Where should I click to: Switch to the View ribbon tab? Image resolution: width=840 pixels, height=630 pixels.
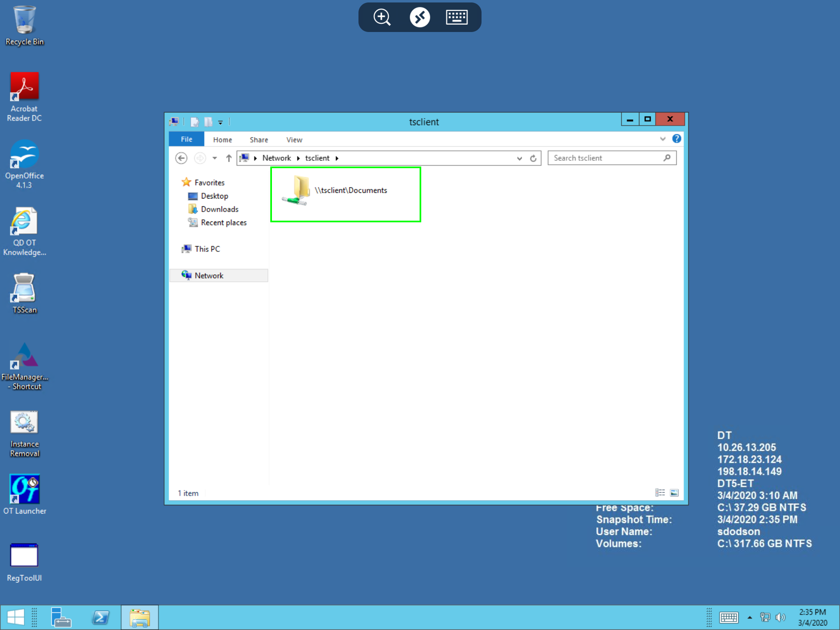pos(294,140)
